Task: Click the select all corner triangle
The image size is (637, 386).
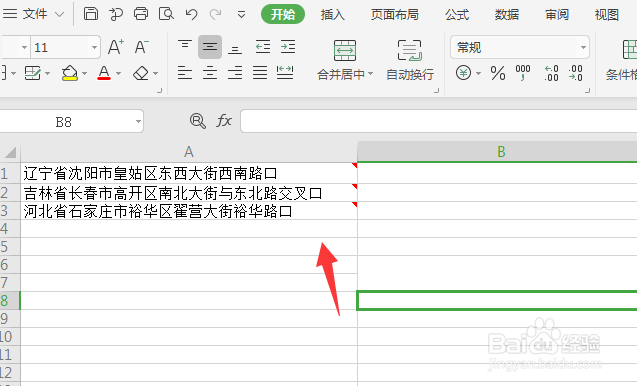Action: point(10,152)
